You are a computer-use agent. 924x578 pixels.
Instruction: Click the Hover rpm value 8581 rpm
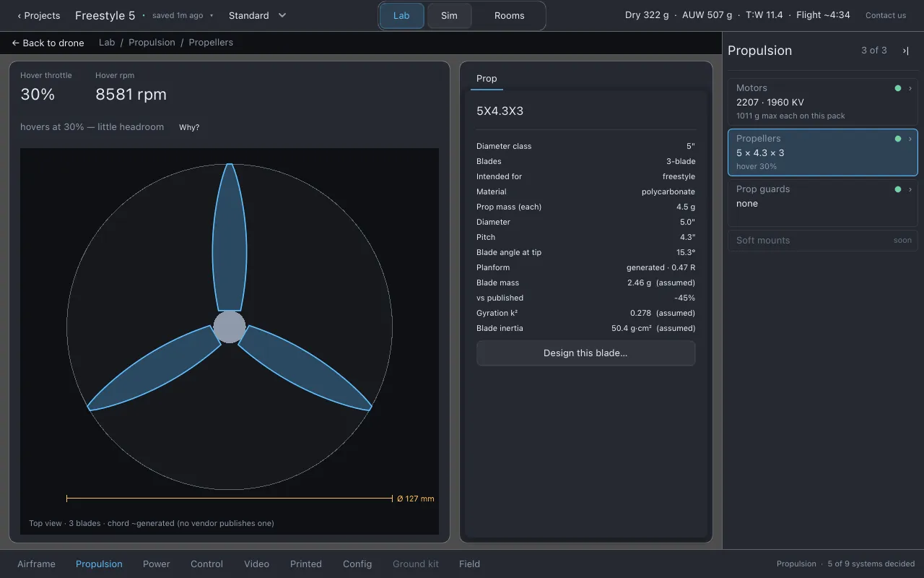tap(131, 95)
